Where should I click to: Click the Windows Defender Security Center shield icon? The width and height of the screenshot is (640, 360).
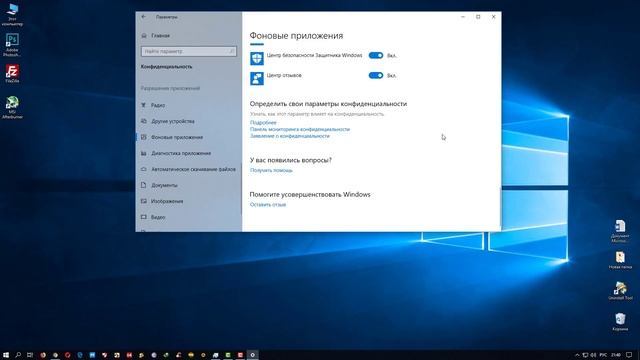pyautogui.click(x=257, y=58)
